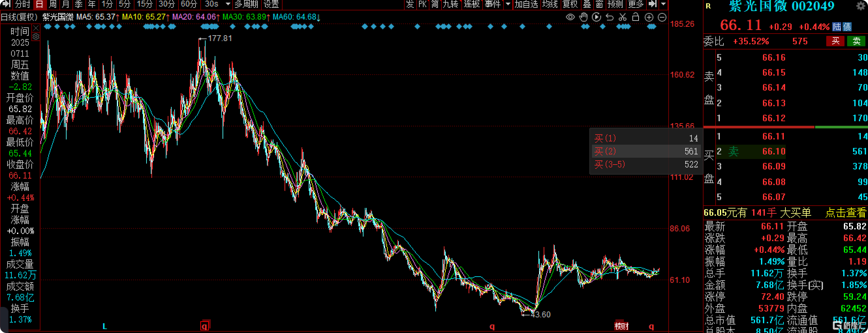This screenshot has height=333, width=868.
Task: Open the data sidebar gear settings icon
Action: pyautogui.click(x=36, y=36)
